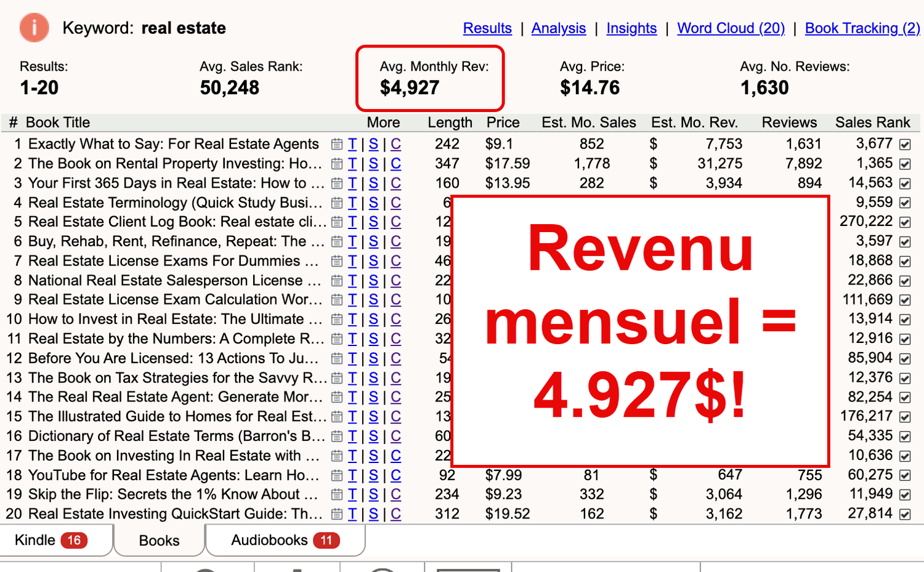The width and height of the screenshot is (924, 572).
Task: Open calendar icon for How to Invest row
Action: (x=337, y=320)
